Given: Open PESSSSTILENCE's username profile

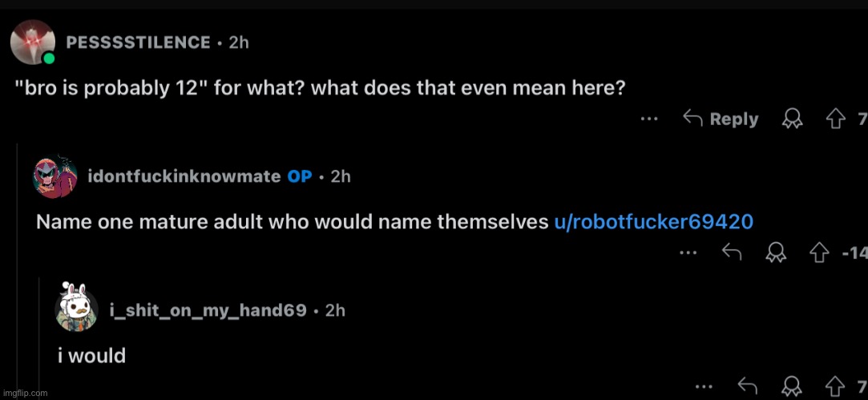Looking at the screenshot, I should pos(139,42).
